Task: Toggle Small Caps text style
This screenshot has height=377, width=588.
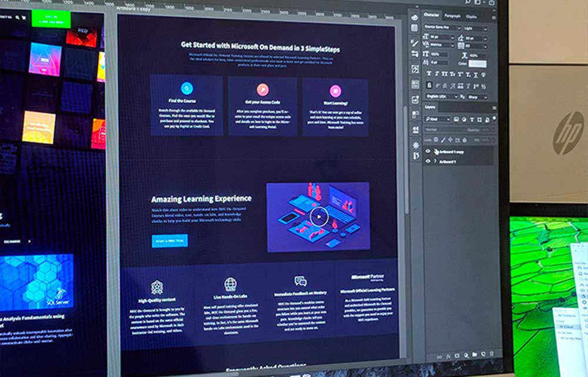Action: (452, 74)
